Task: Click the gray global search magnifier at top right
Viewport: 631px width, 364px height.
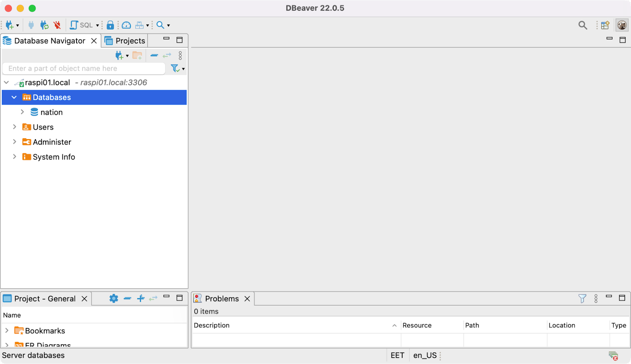Action: (x=582, y=25)
